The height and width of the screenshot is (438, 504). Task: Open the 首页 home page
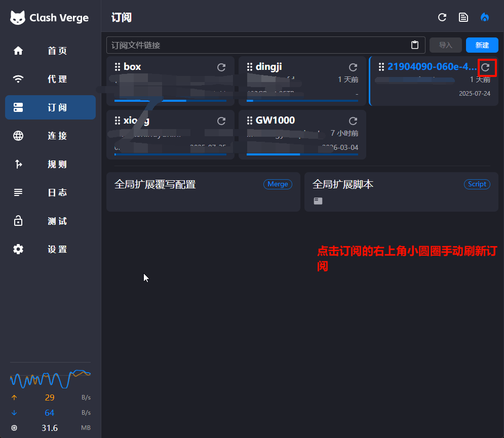(x=51, y=51)
